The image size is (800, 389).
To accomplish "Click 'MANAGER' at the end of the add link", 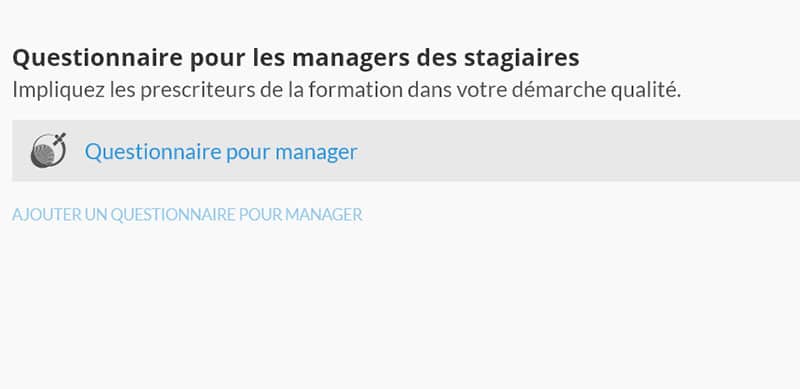I will (x=324, y=214).
